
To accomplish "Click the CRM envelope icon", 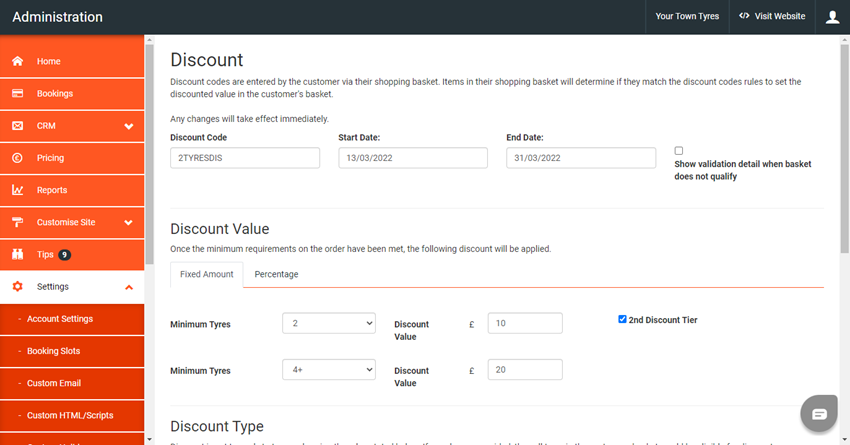I will click(x=18, y=126).
